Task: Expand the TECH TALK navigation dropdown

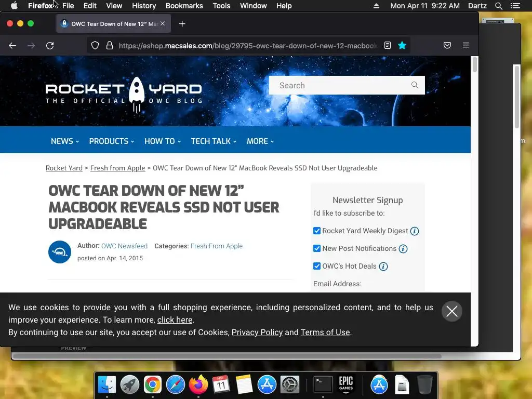Action: [x=214, y=141]
